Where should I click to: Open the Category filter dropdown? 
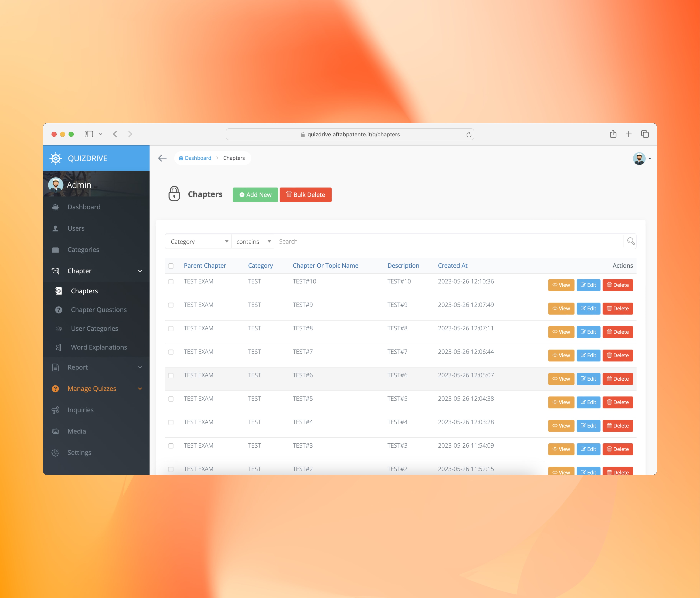point(199,242)
